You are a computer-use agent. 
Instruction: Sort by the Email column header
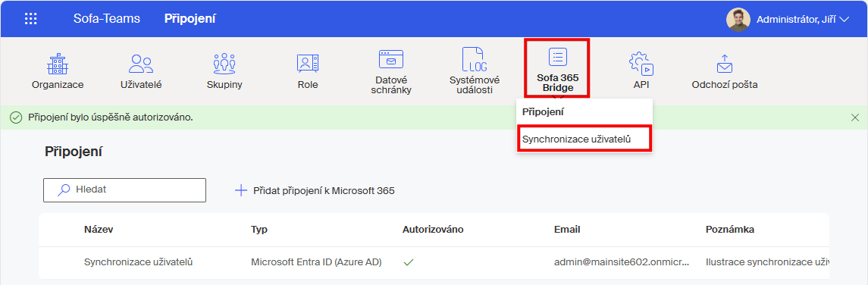click(x=567, y=229)
